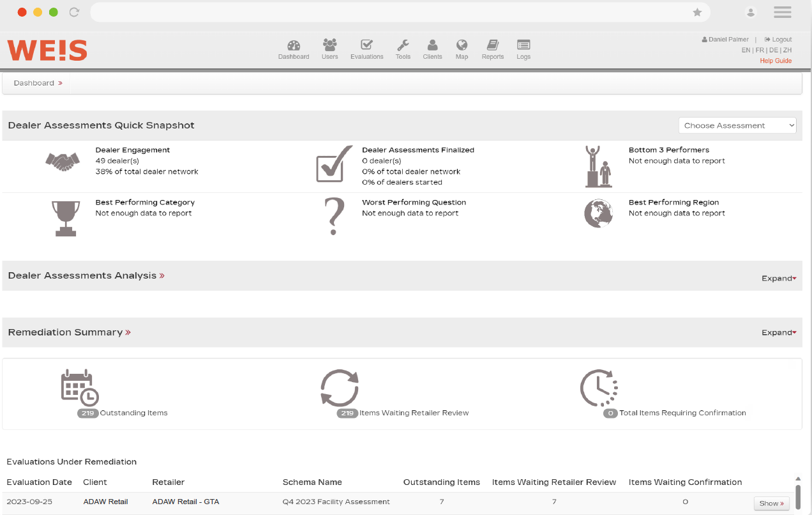Open the Choose Assessment dropdown
Screen dimensions: 812x515
(737, 125)
